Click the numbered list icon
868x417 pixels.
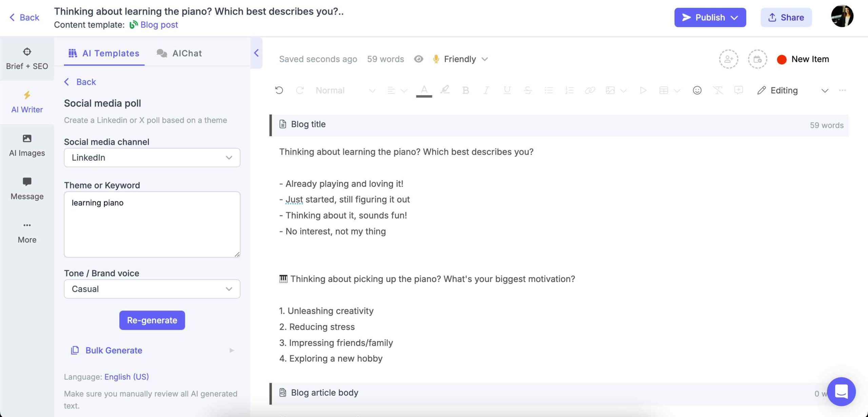coord(569,90)
